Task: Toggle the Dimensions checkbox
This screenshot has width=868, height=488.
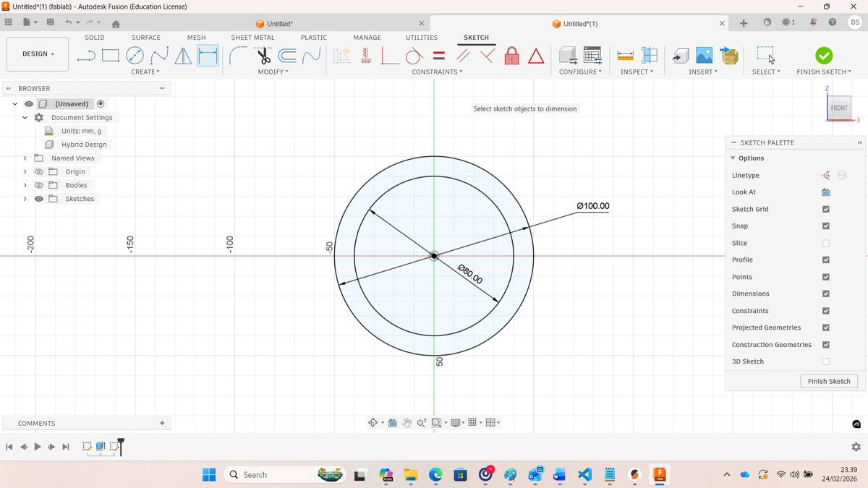Action: 825,294
